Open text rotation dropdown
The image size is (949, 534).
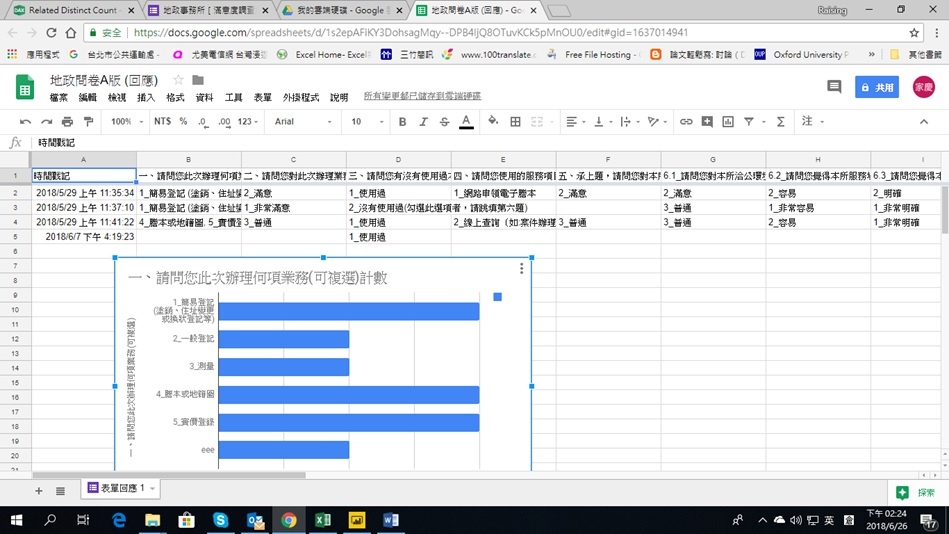pos(657,122)
